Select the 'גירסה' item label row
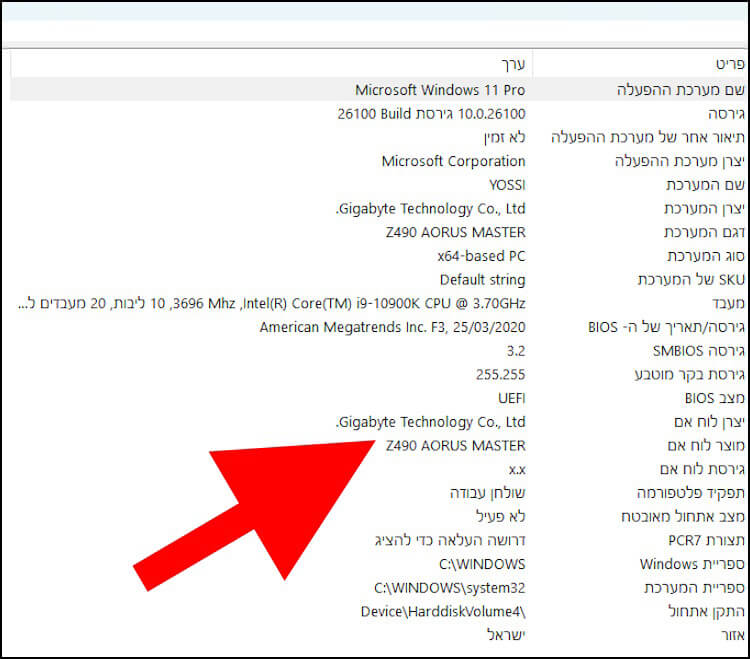Image resolution: width=750 pixels, height=659 pixels. pos(727,114)
